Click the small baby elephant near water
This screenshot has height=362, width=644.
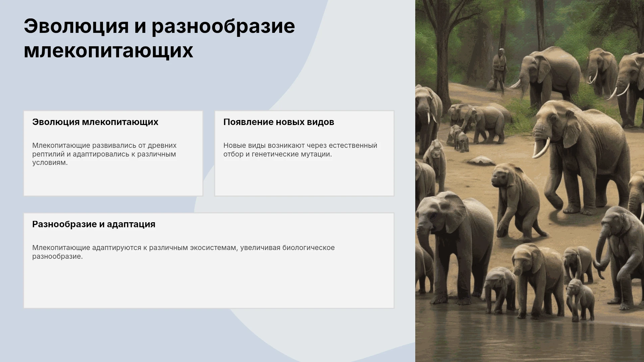580,300
